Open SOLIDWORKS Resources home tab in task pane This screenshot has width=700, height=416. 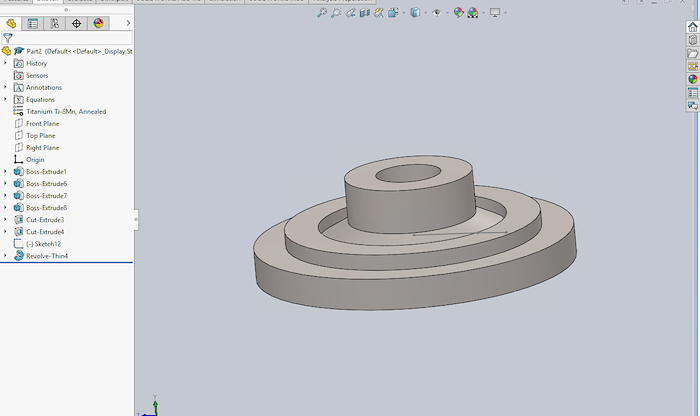pos(692,27)
